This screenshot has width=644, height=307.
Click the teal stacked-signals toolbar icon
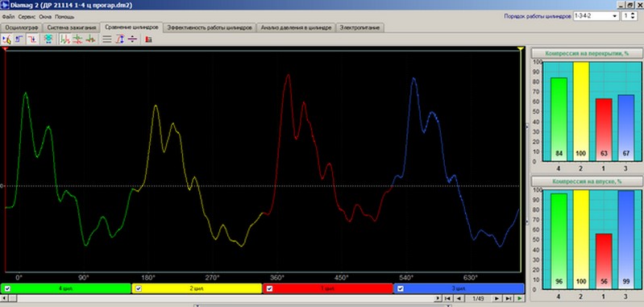point(48,39)
